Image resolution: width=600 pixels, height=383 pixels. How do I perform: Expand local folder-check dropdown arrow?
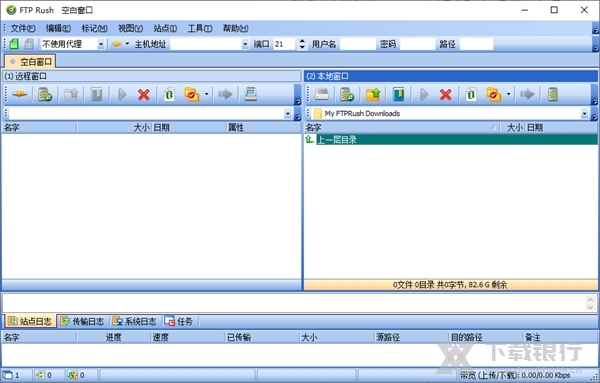(x=508, y=94)
